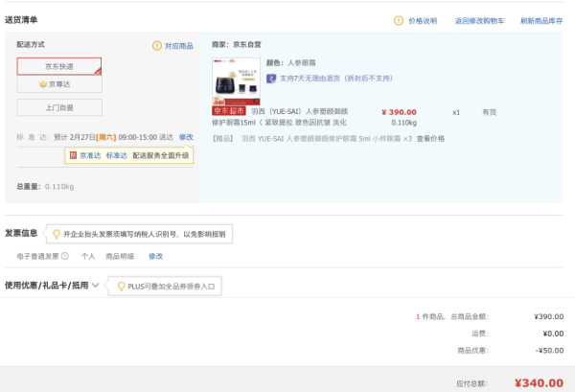The height and width of the screenshot is (392, 575).
Task: Click the 运费 ¥0.00 value
Action: pos(553,334)
